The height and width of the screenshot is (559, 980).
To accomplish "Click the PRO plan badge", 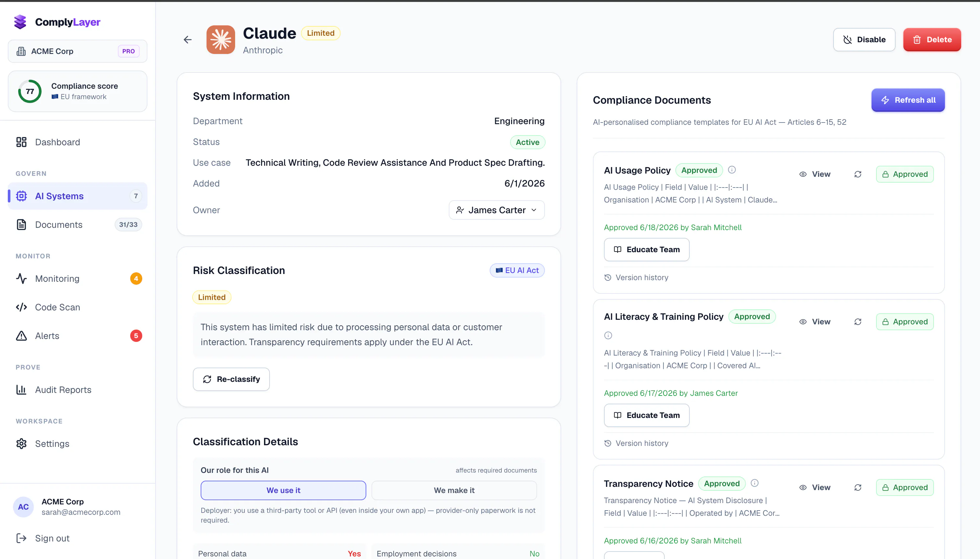I will coord(129,51).
